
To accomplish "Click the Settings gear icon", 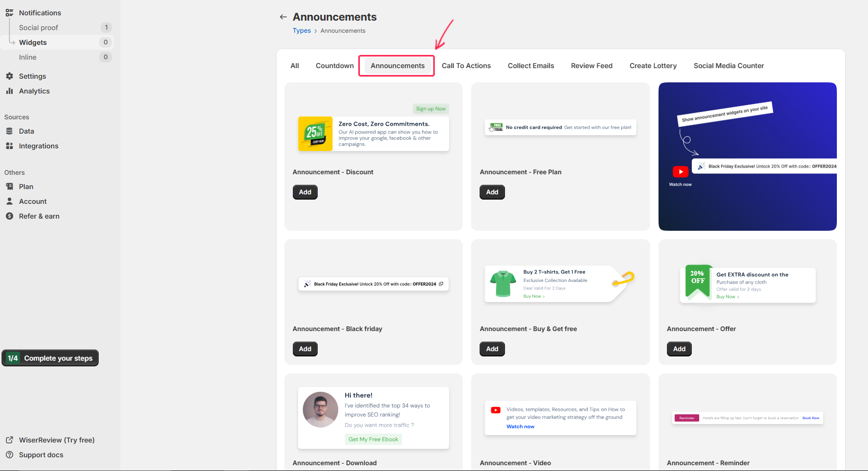I will click(9, 76).
